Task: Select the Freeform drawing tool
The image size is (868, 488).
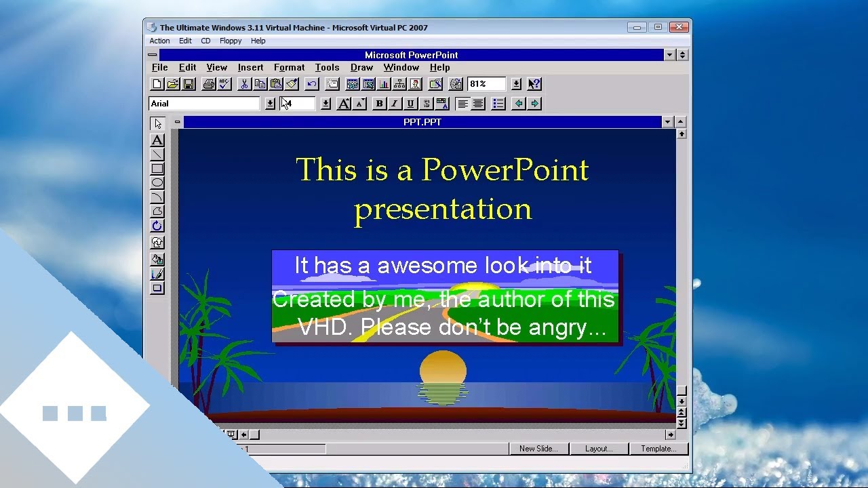Action: (x=157, y=211)
